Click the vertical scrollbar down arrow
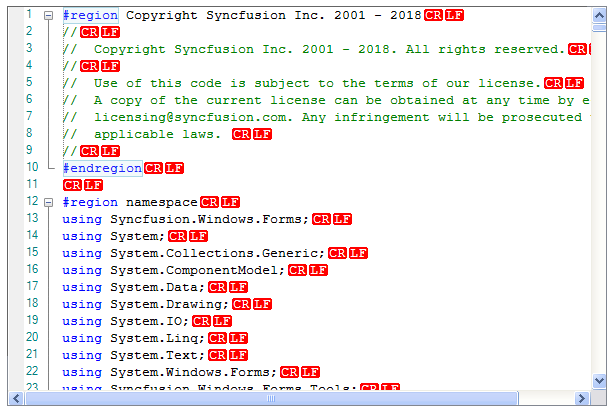 pyautogui.click(x=599, y=380)
